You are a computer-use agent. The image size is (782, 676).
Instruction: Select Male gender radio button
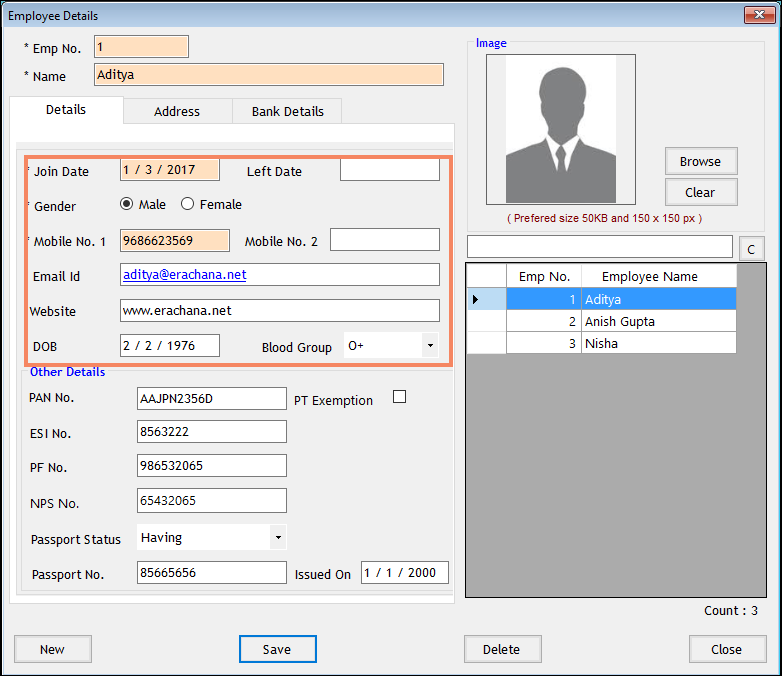coord(127,204)
